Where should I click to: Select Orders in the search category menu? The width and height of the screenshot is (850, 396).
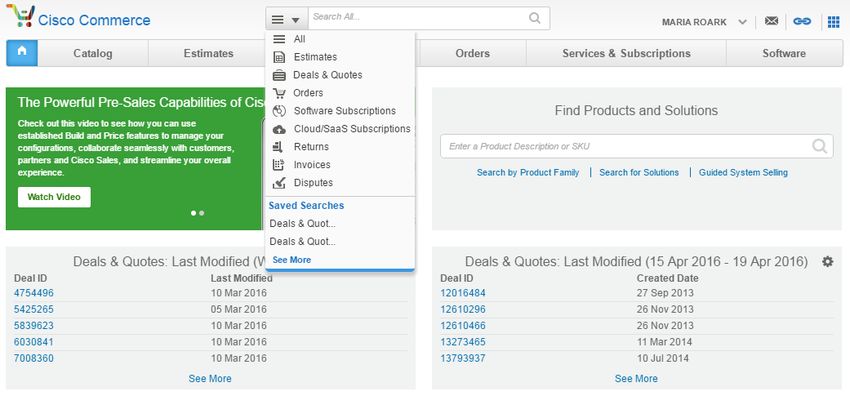point(308,93)
